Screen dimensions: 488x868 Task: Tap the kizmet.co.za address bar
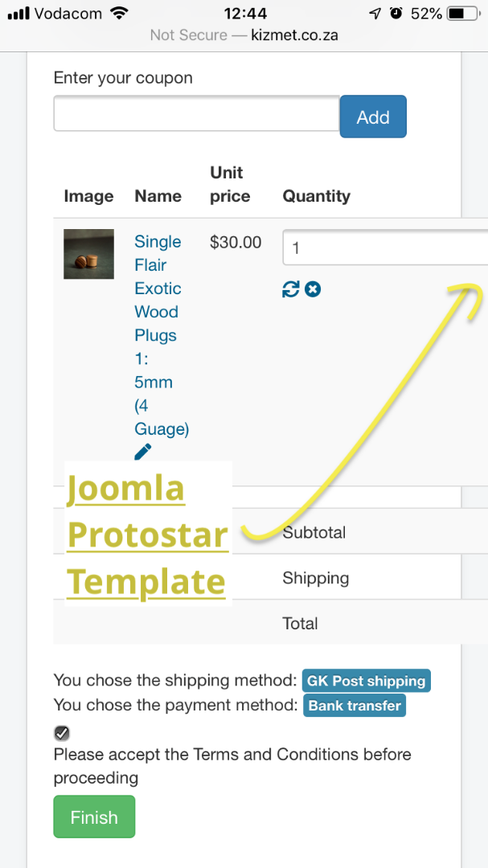(244, 35)
